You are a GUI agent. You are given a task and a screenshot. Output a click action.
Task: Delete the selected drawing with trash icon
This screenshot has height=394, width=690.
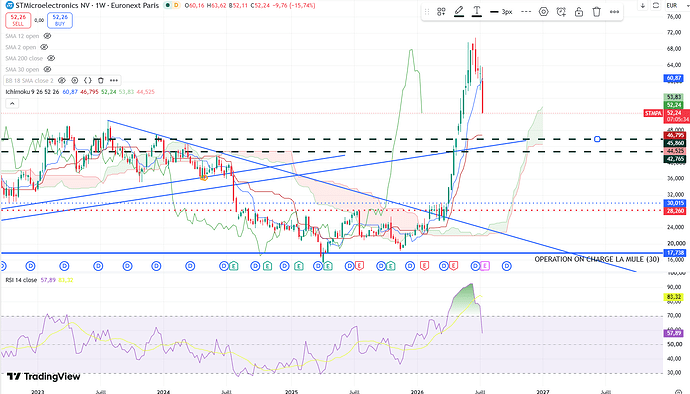coord(596,12)
